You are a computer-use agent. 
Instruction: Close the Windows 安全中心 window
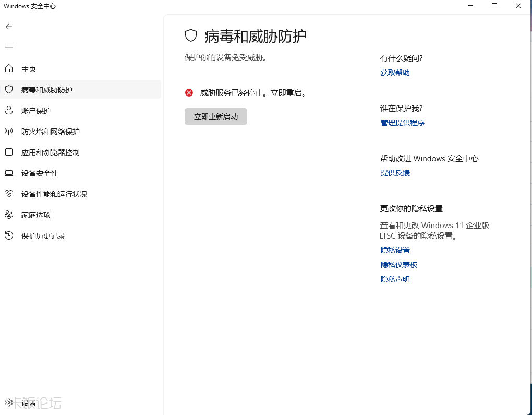(518, 6)
